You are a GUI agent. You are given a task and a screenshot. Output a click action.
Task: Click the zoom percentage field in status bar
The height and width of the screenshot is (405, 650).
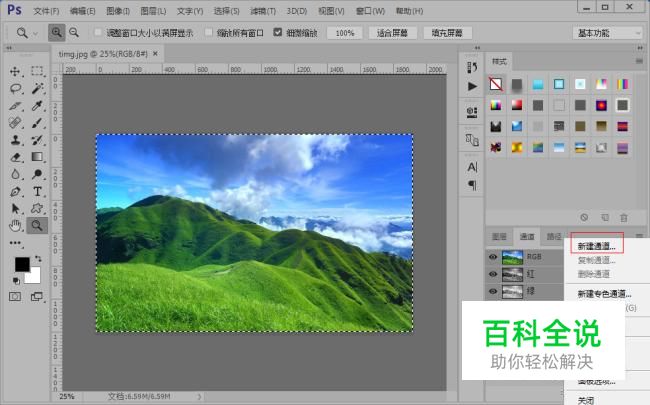pyautogui.click(x=67, y=396)
